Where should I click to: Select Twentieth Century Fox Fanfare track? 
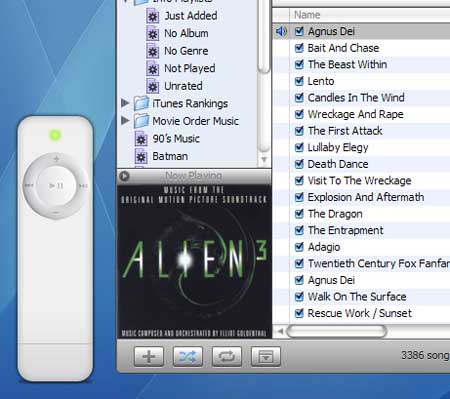pos(378,264)
